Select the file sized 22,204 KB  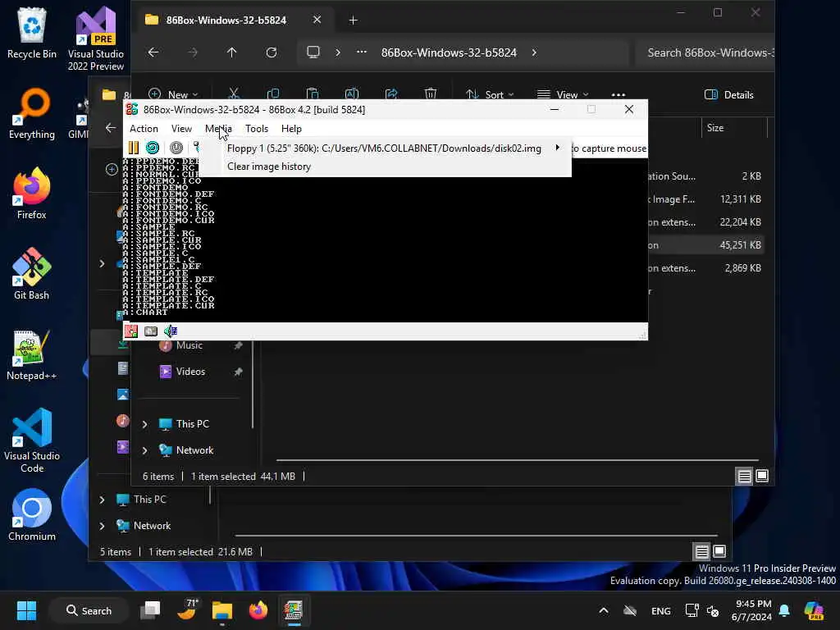(705, 222)
